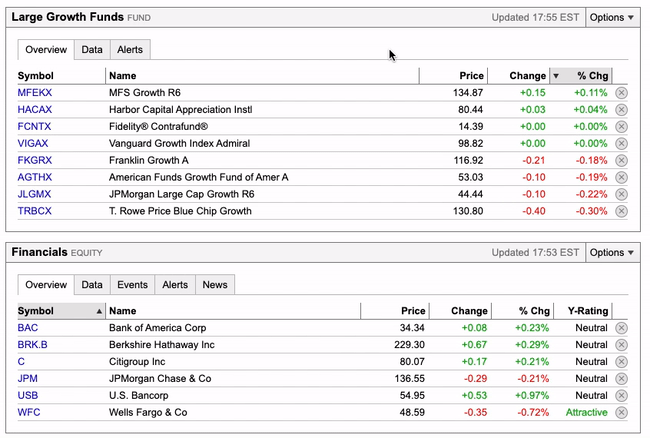Sort Financials by Change column

(460, 311)
